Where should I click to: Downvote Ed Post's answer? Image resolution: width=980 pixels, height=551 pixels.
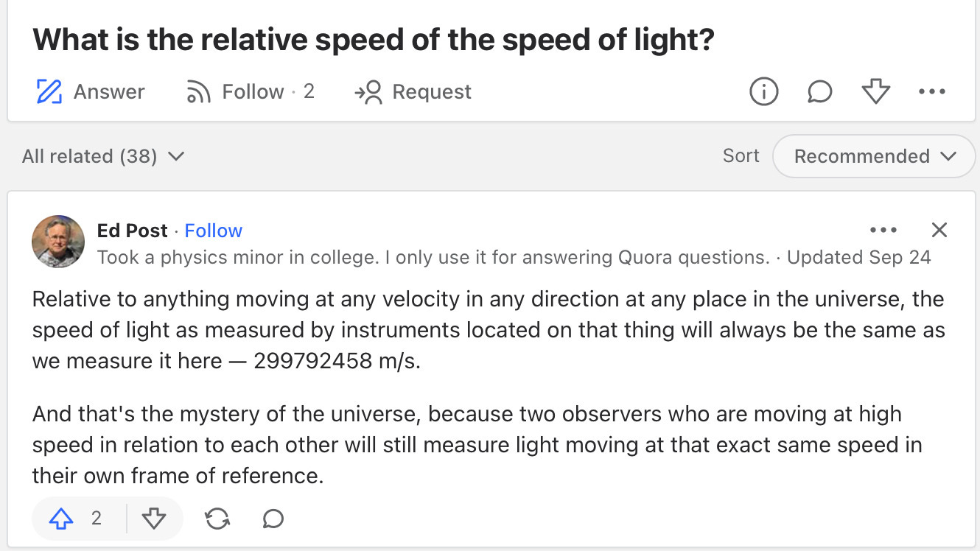(x=154, y=519)
